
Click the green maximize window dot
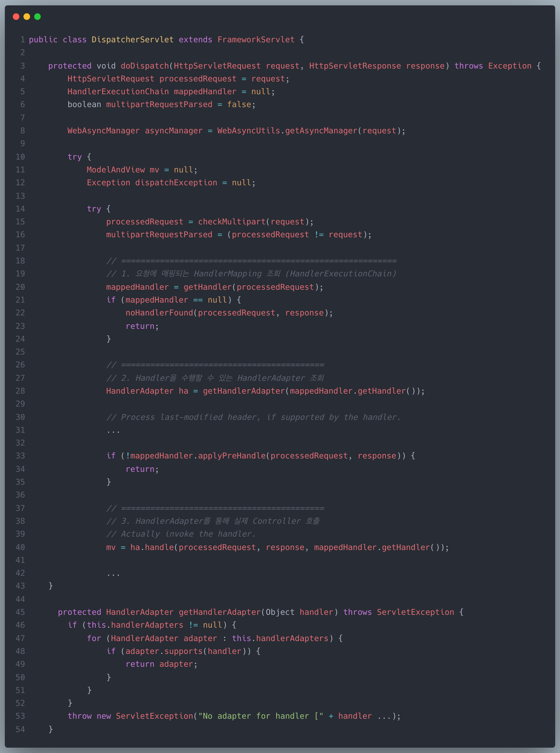click(x=38, y=17)
